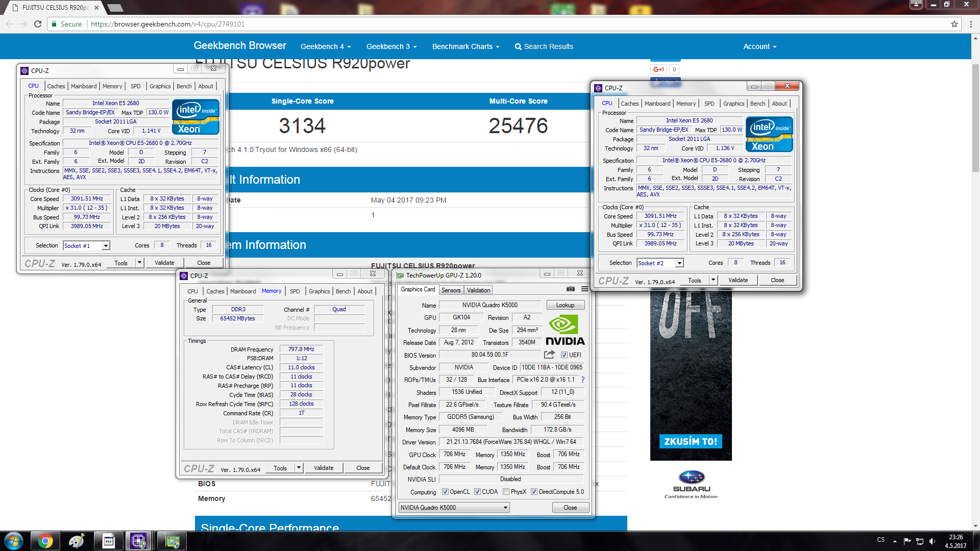
Task: Click the CS language indicator in taskbar
Action: (881, 540)
